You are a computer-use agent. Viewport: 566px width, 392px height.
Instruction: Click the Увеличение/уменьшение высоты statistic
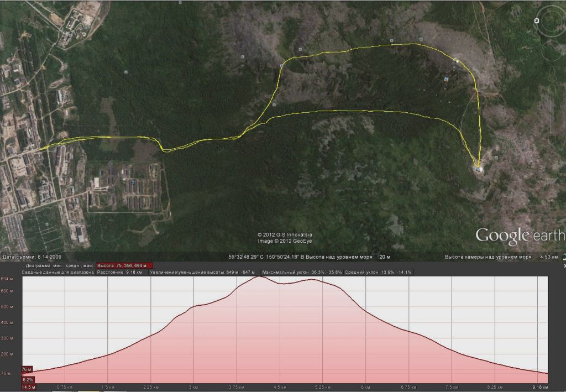point(205,273)
